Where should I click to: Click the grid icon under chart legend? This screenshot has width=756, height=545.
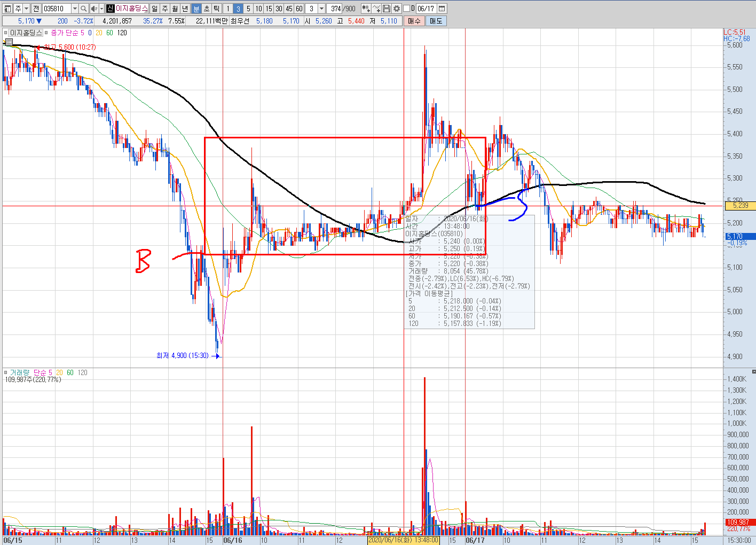(9, 42)
